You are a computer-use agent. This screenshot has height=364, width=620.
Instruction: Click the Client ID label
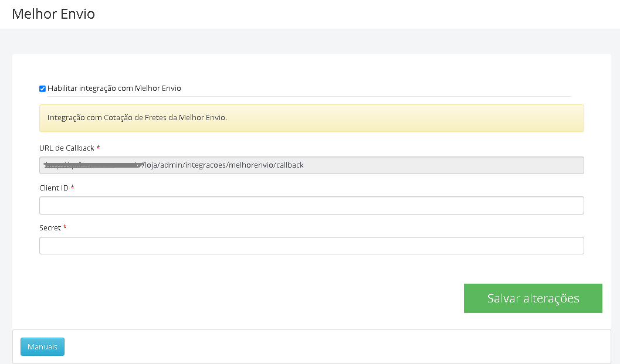54,188
